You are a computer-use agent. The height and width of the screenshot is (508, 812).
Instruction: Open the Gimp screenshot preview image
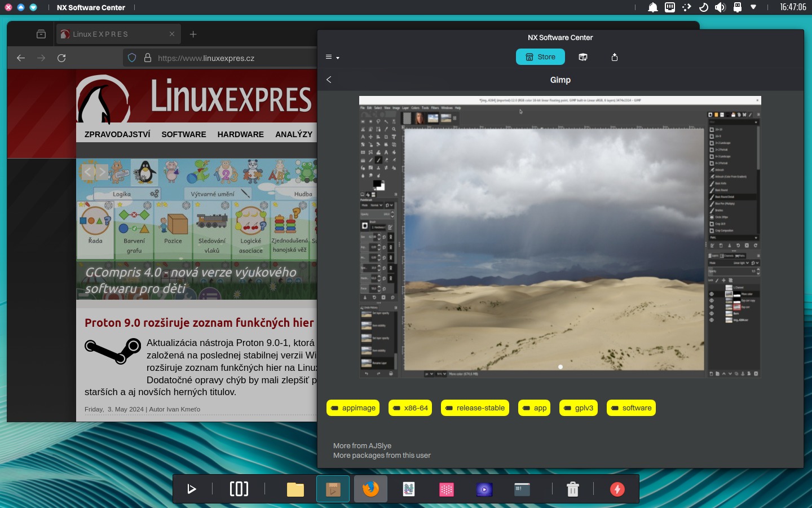tap(560, 237)
